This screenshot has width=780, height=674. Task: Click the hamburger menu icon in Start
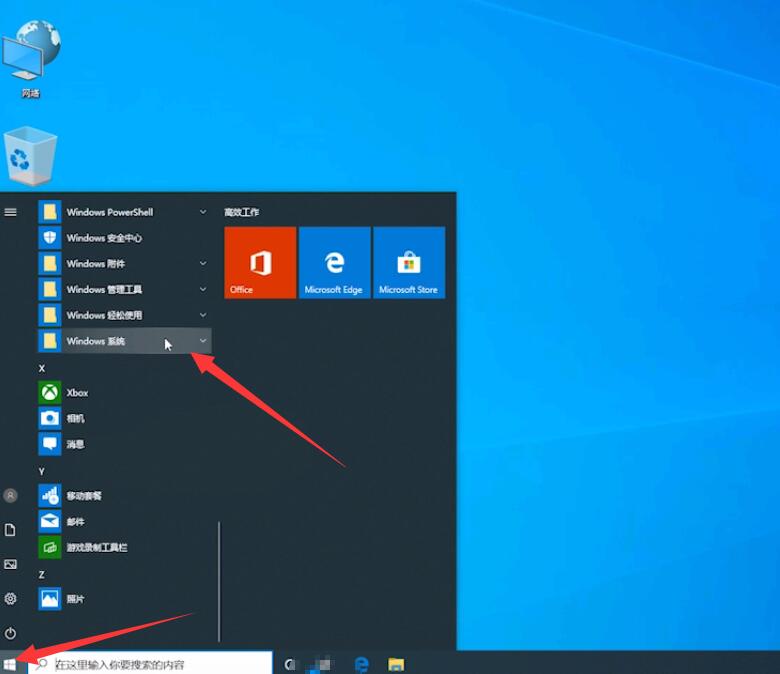point(10,212)
